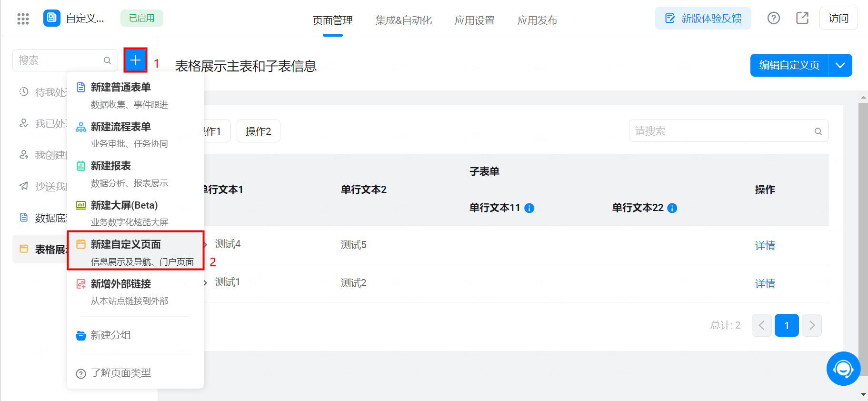
Task: Go to previous page arrow
Action: tap(762, 325)
